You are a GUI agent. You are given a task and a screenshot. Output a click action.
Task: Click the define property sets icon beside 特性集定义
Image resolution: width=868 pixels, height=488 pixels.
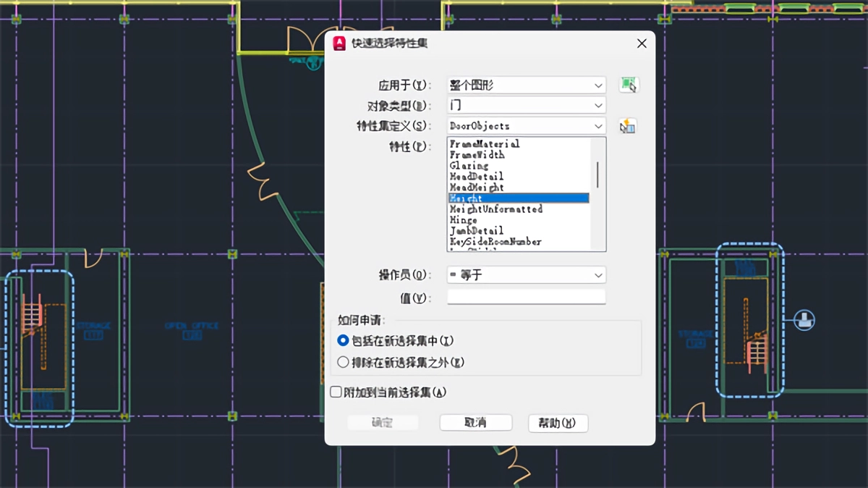626,126
